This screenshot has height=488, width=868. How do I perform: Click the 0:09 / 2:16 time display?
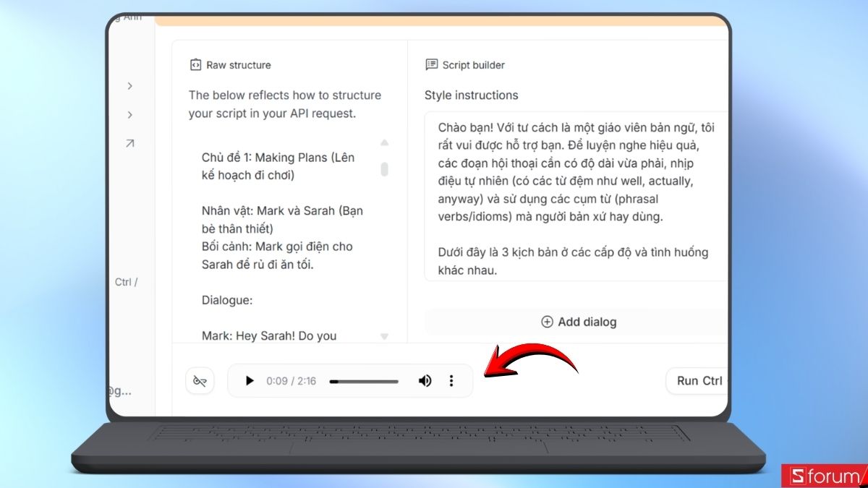point(291,381)
